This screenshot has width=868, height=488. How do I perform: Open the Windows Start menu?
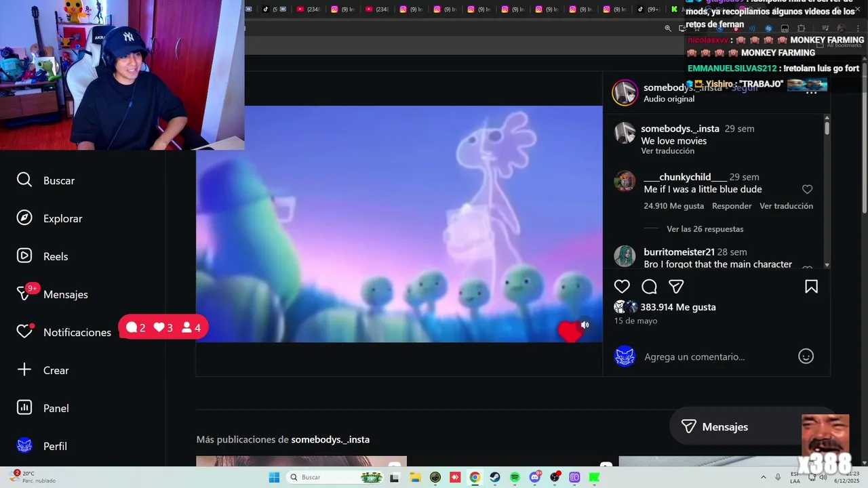(x=274, y=477)
